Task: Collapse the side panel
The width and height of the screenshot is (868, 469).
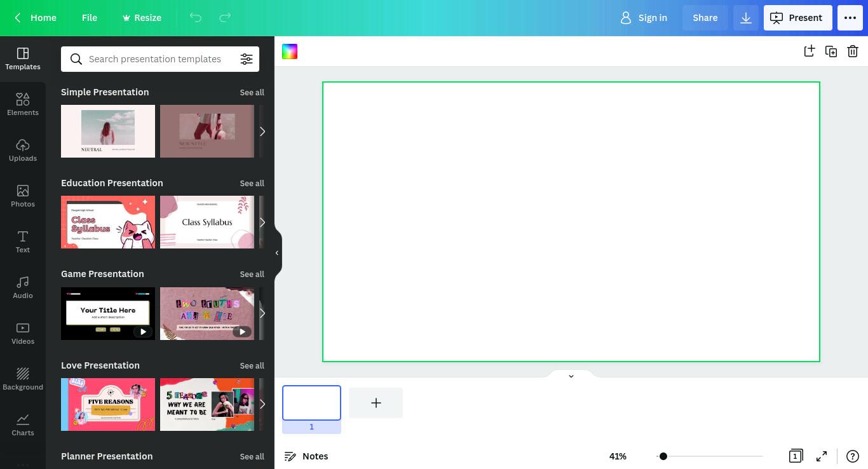Action: (x=277, y=253)
